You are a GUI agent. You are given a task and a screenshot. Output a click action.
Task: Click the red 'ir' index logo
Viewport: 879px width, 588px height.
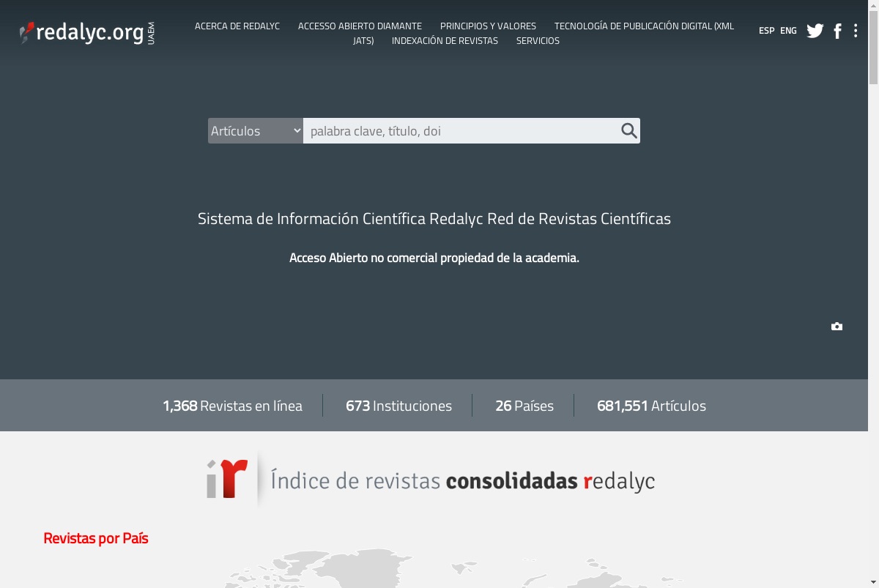click(x=226, y=479)
